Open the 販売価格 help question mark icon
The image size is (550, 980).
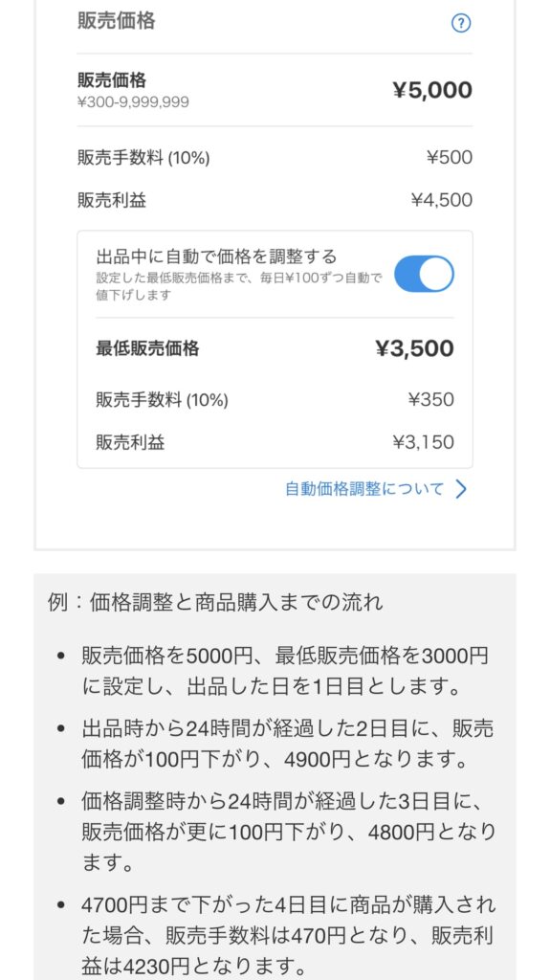click(x=461, y=24)
